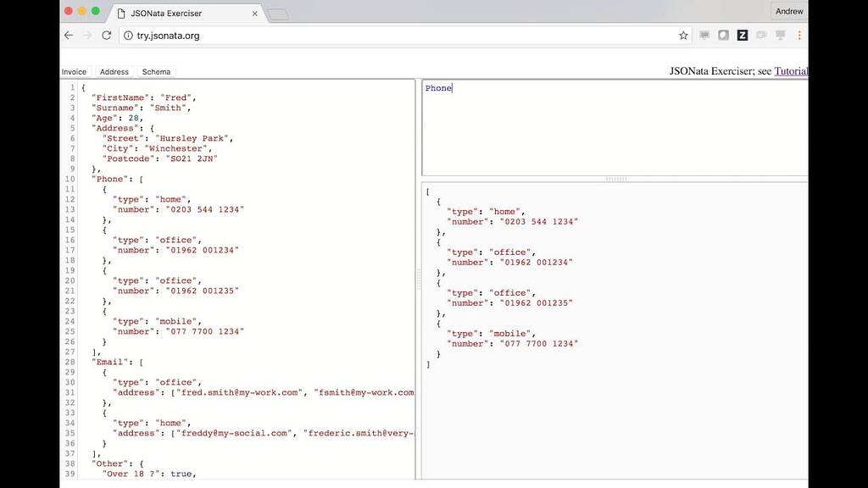Click the extension icon left of the Z
Viewport: 868px width, 488px height.
(x=723, y=36)
